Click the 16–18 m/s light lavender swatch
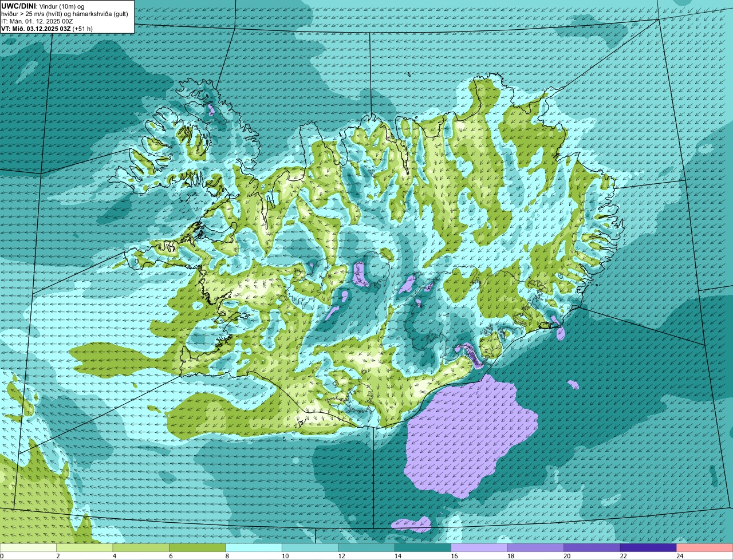733x560 pixels. point(479,548)
